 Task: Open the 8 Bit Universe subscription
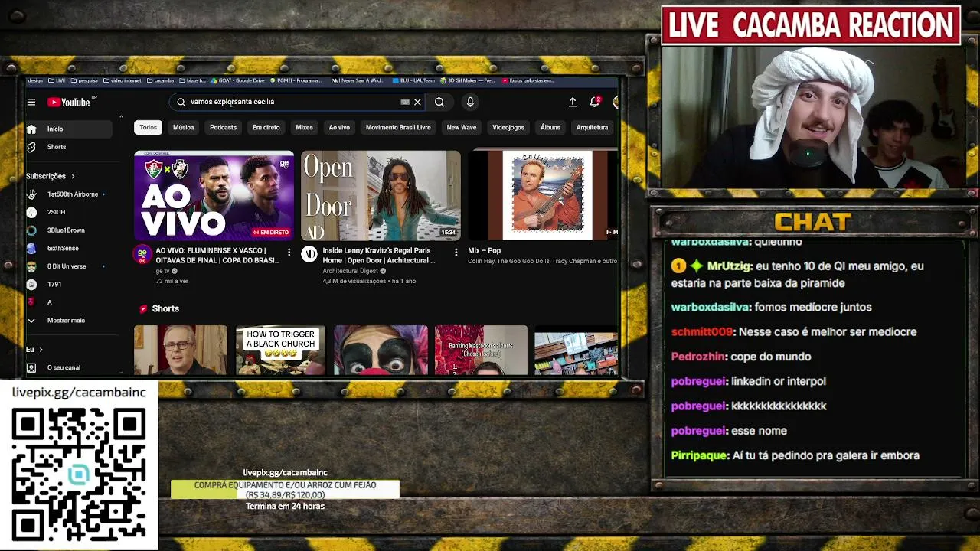tap(69, 266)
